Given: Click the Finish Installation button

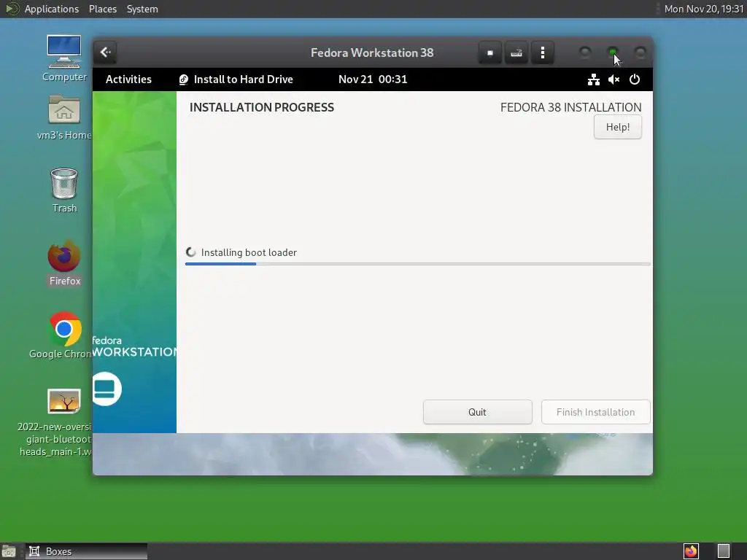Looking at the screenshot, I should tap(595, 412).
